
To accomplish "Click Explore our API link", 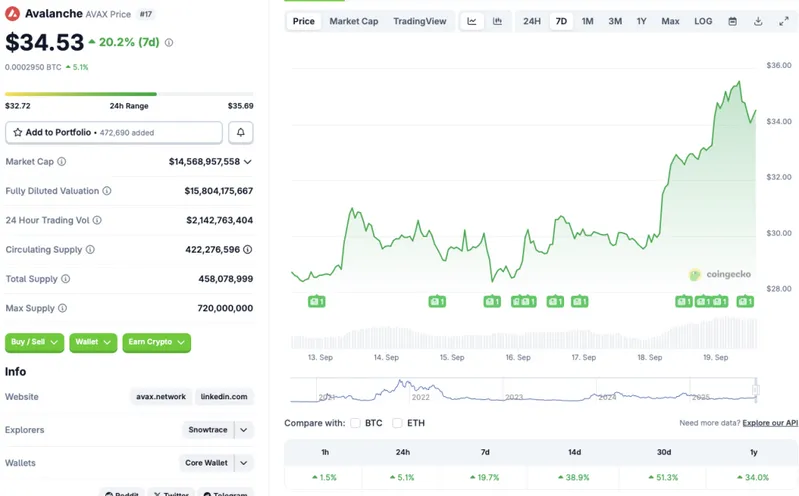I will [x=770, y=423].
